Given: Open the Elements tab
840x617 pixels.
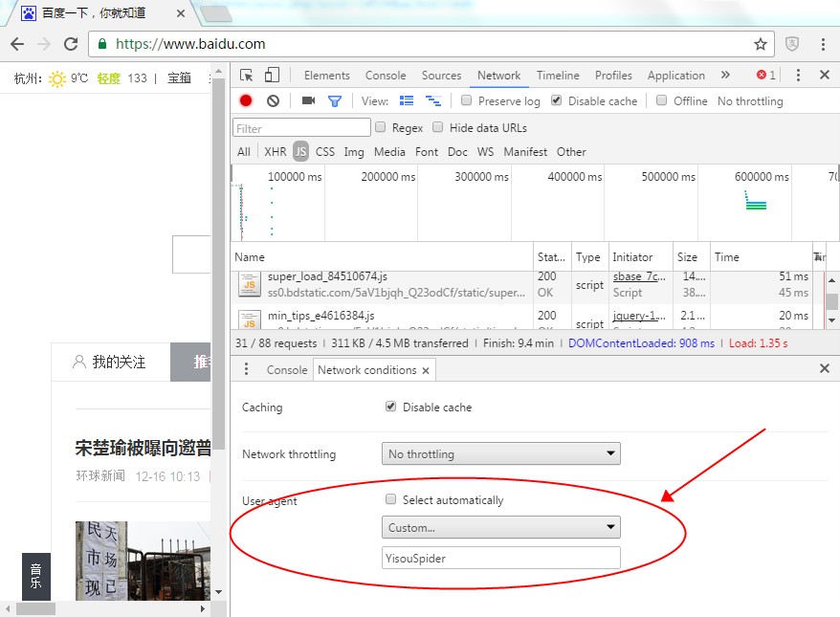Looking at the screenshot, I should (327, 76).
